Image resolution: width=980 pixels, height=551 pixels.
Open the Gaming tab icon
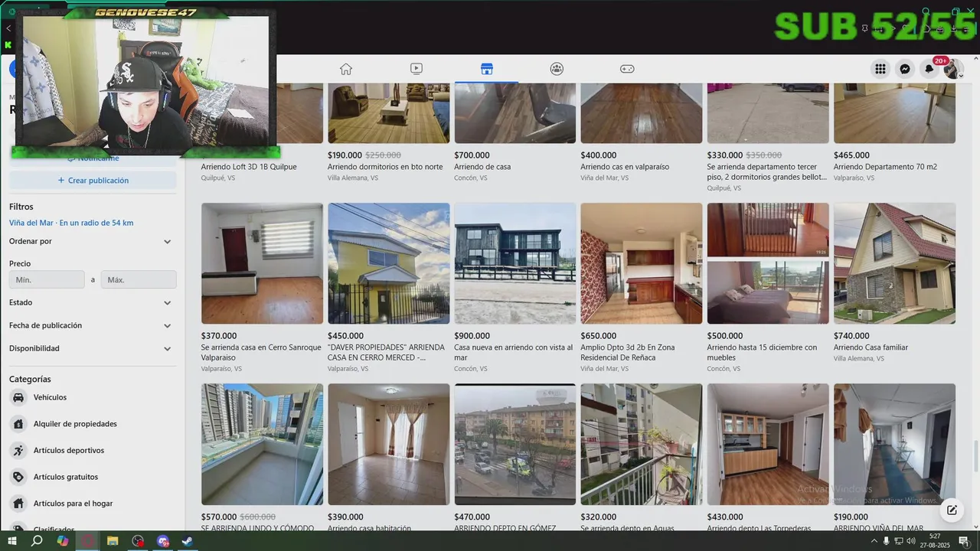click(x=627, y=69)
